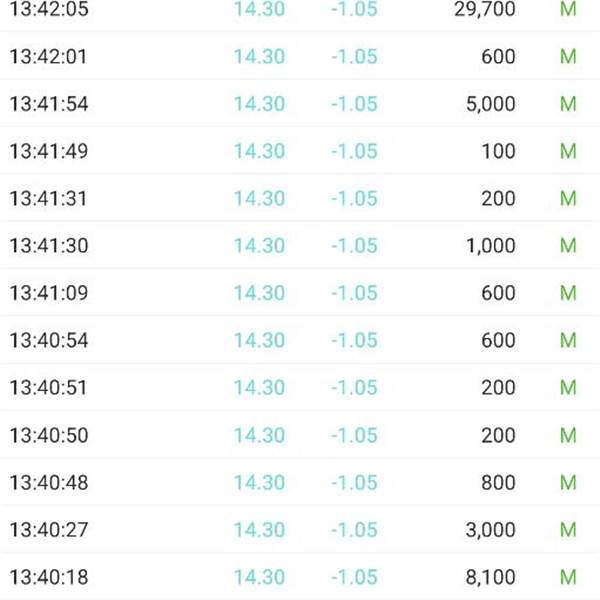Select the 13:42:01 trade with 600 volume
600x600 pixels.
[300, 56]
